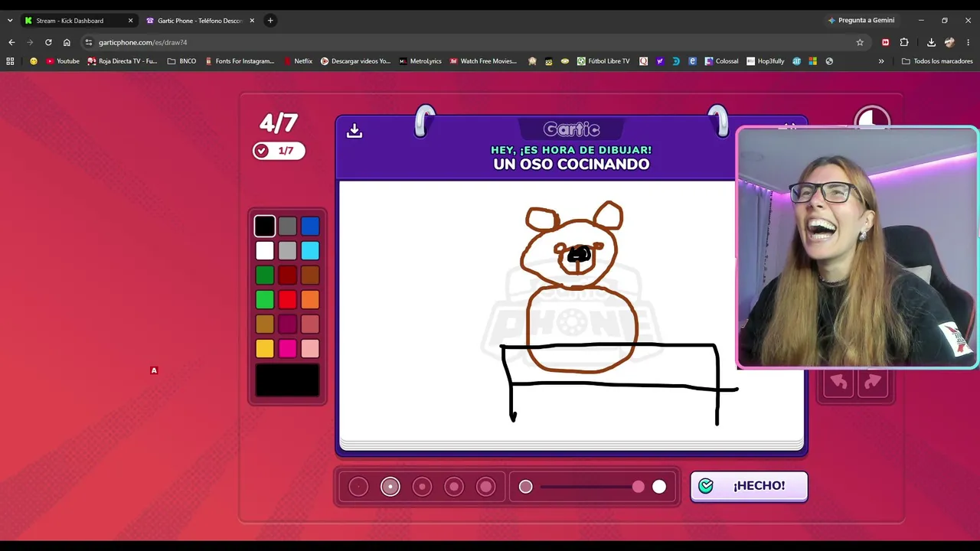The width and height of the screenshot is (980, 551).
Task: Open the BNCO bookmarks folder
Action: (x=181, y=61)
